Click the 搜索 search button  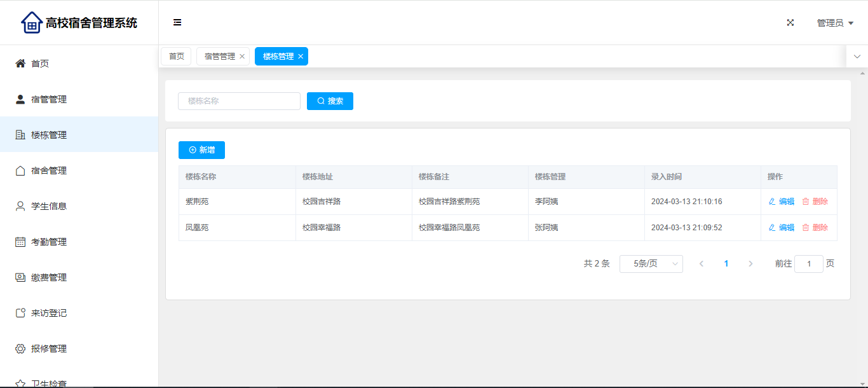click(330, 101)
